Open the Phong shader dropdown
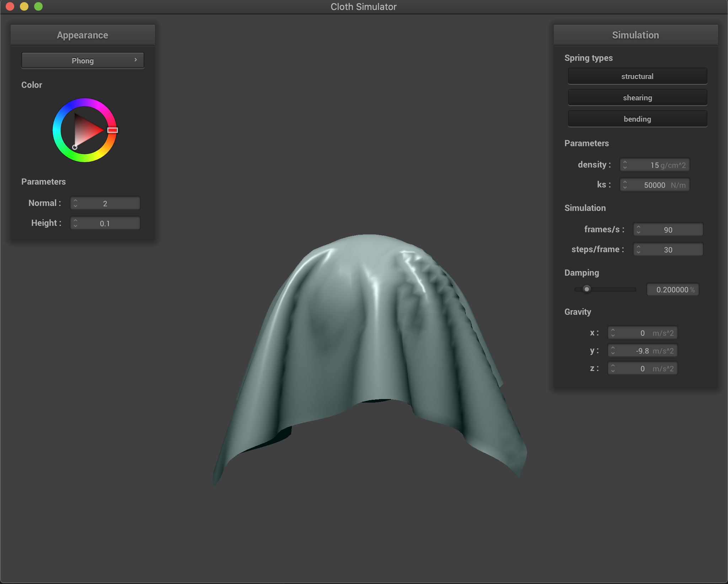This screenshot has height=584, width=728. (x=82, y=60)
